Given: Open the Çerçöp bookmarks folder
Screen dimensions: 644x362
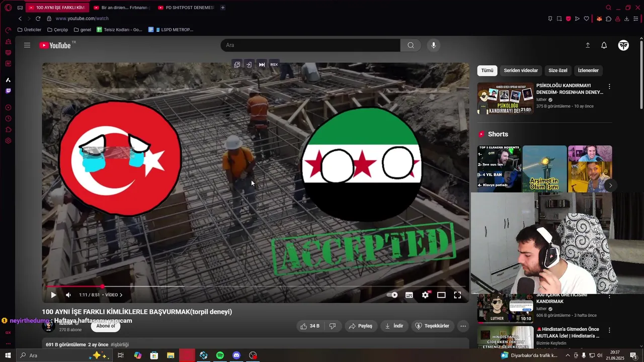Looking at the screenshot, I should coord(57,30).
